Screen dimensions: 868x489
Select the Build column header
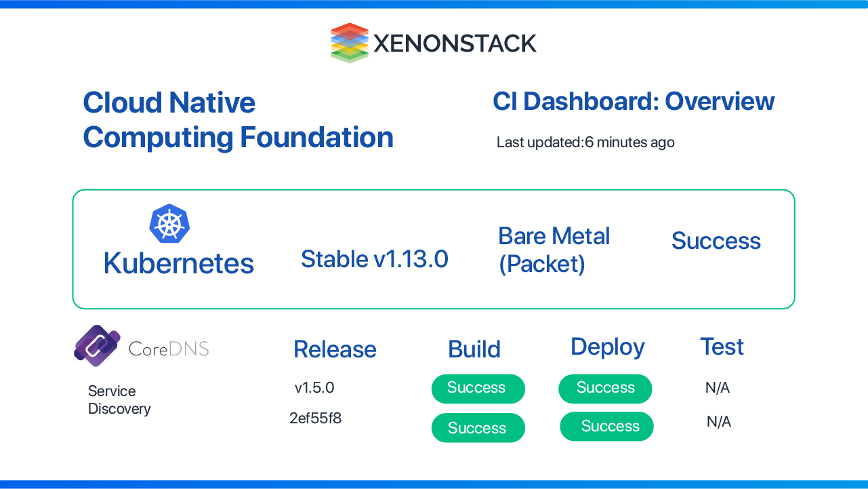pos(474,349)
